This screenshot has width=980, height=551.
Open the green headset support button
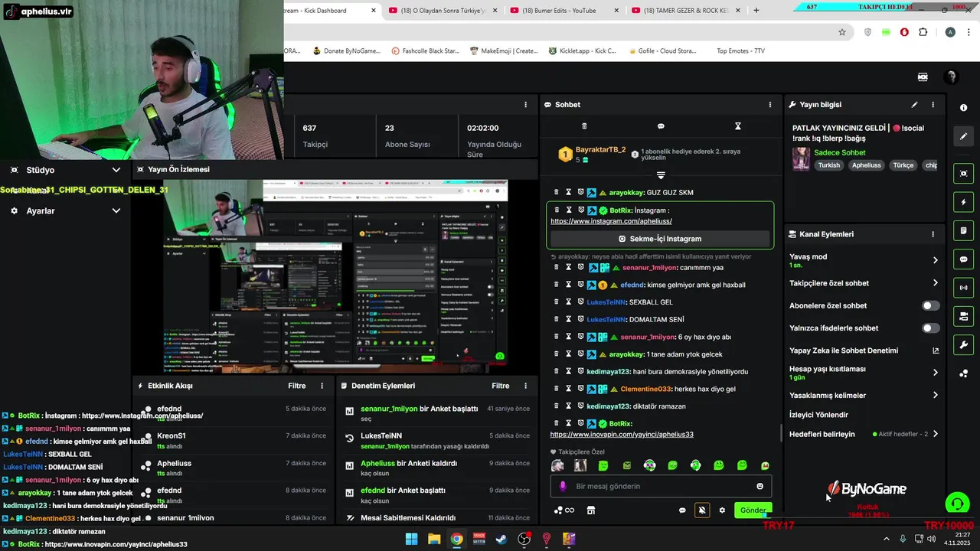click(x=957, y=504)
